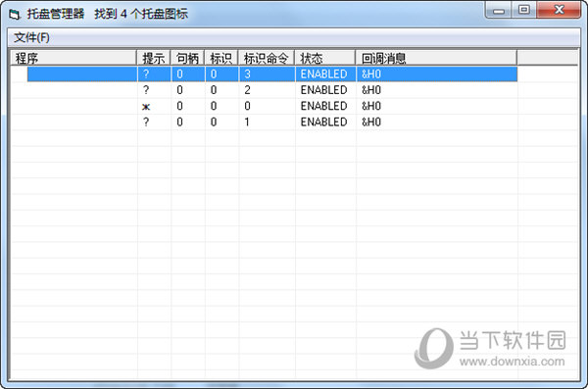Viewport: 588px width, 389px height.
Task: Sort by the 提示 column header
Action: point(154,58)
